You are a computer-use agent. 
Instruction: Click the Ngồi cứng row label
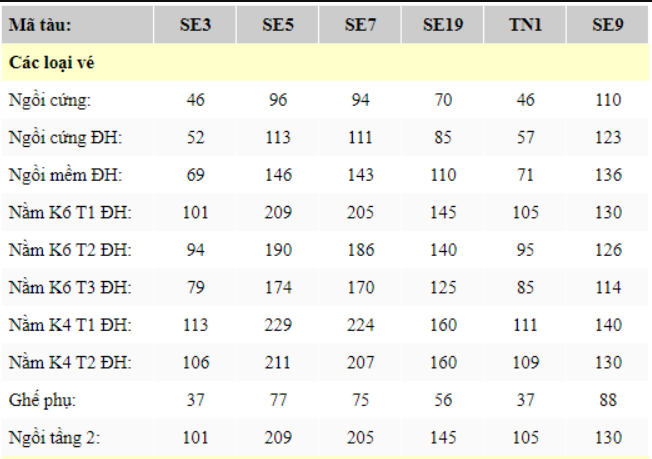coord(50,101)
